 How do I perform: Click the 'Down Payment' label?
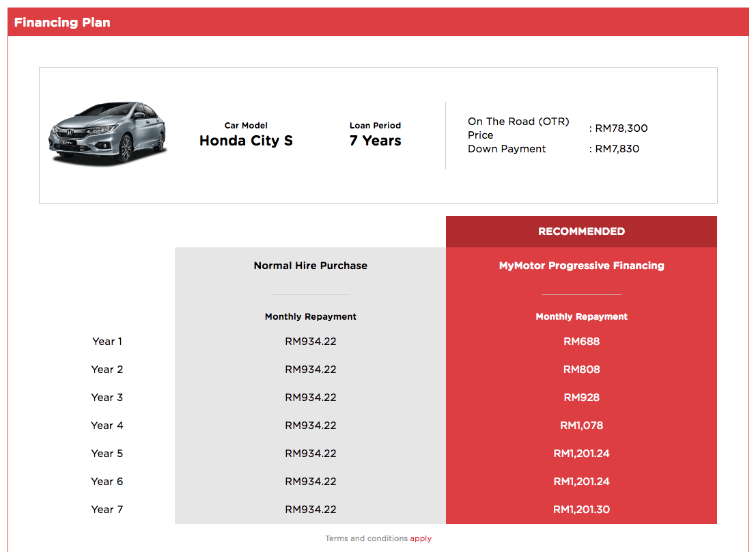coord(507,149)
